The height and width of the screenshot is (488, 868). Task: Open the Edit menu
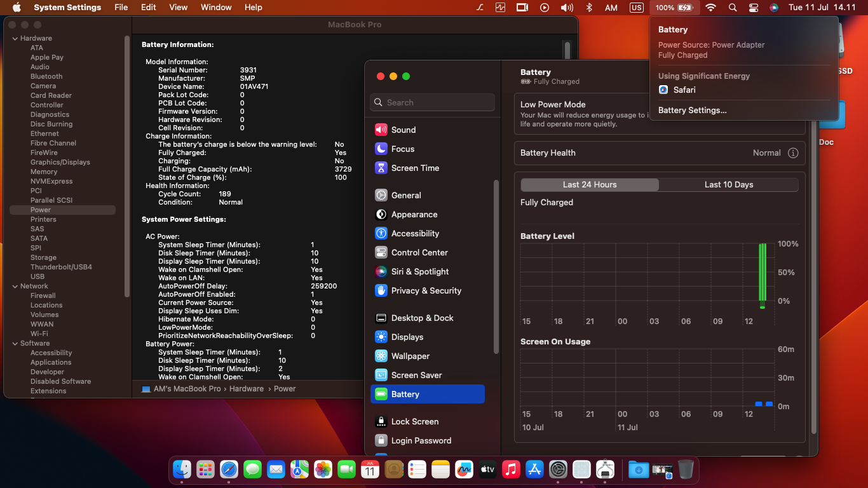(x=148, y=8)
